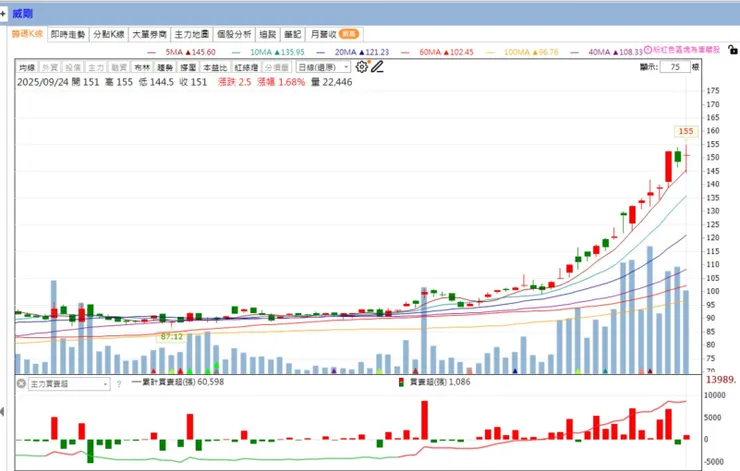Switch to the 主力地圖 tab

[x=192, y=34]
